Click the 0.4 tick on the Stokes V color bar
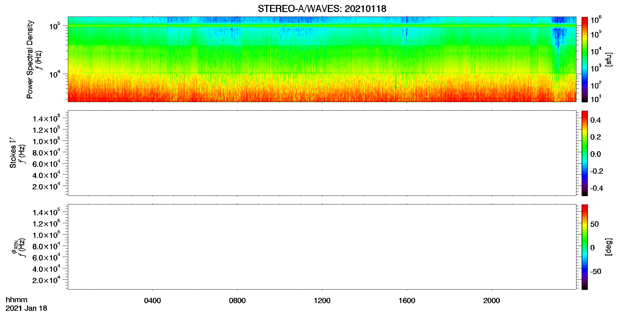This screenshot has height=332, width=644. (x=595, y=120)
